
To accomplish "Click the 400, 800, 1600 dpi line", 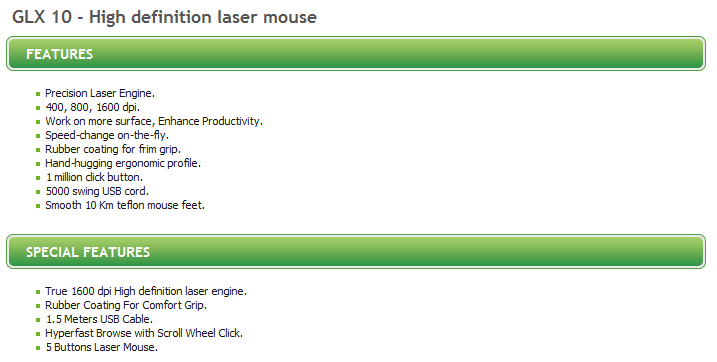I will point(92,107).
